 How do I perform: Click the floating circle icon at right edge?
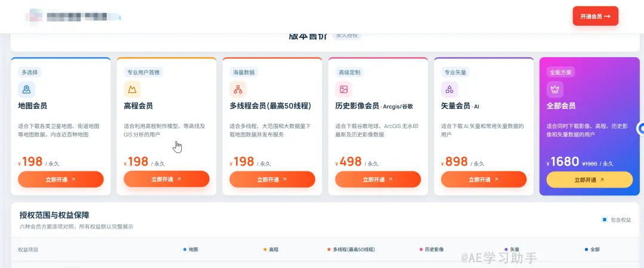click(x=640, y=129)
